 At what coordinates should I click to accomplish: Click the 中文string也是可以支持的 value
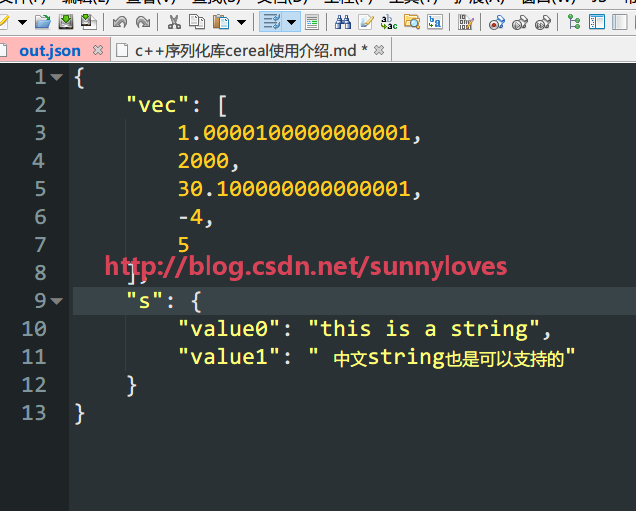(442, 357)
